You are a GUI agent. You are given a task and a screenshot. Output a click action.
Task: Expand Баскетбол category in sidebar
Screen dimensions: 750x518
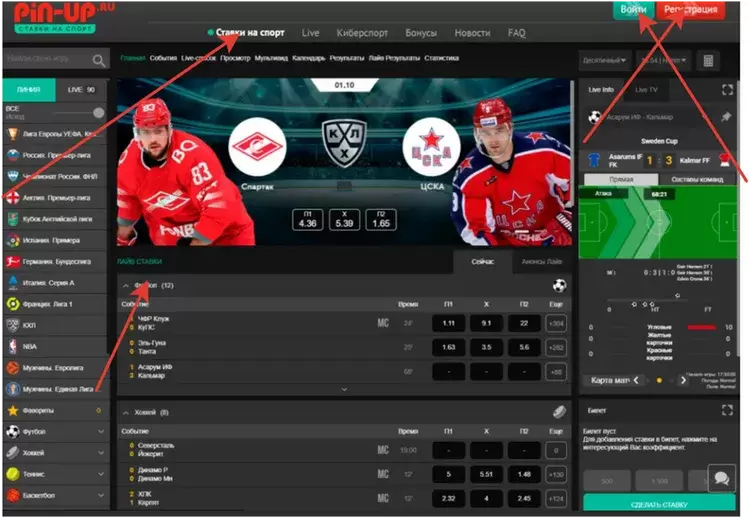[55, 495]
